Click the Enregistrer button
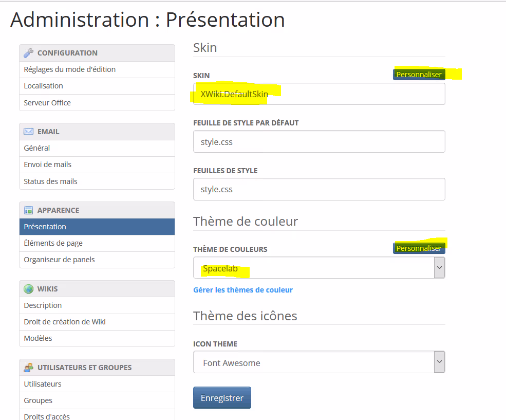 pos(222,398)
